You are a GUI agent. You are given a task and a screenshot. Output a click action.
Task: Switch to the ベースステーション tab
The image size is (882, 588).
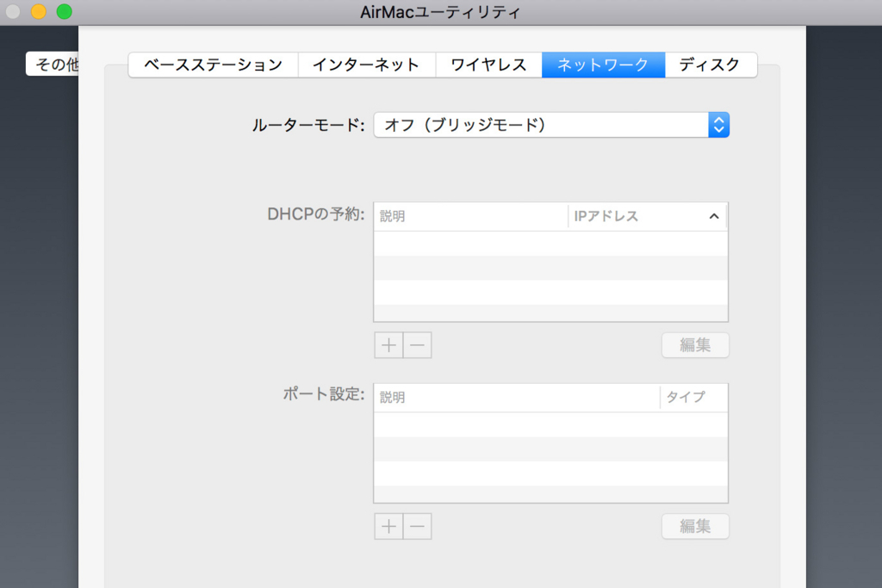[214, 65]
